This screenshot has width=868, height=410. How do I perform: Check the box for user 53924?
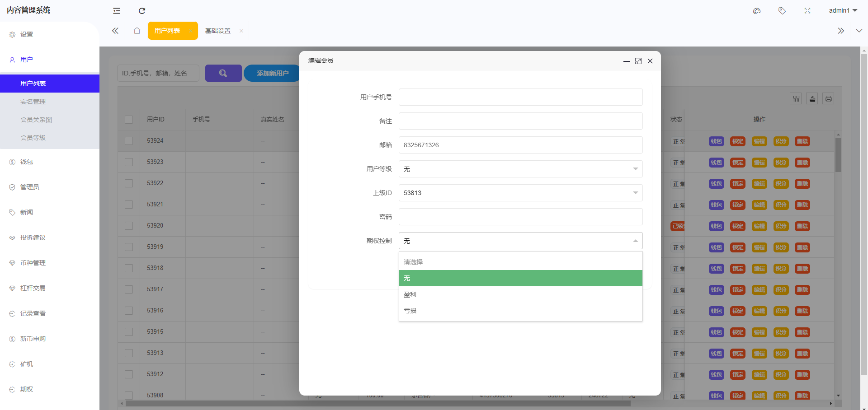129,141
